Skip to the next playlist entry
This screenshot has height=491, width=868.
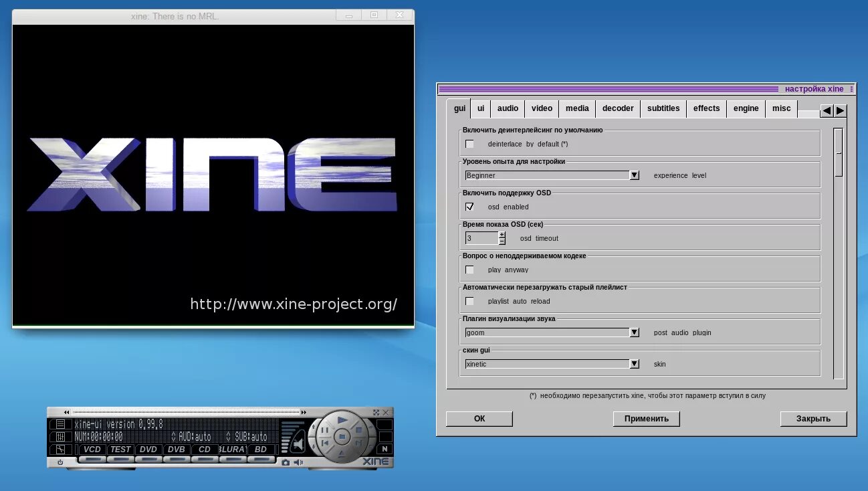pyautogui.click(x=358, y=443)
